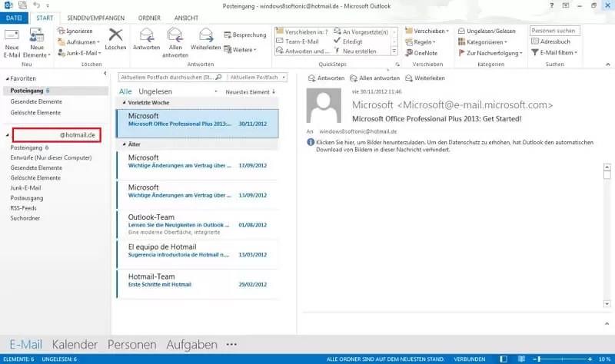Click Ignorieren in the Löschen group
Viewport: 615px width, 364px height.
pyautogui.click(x=75, y=31)
